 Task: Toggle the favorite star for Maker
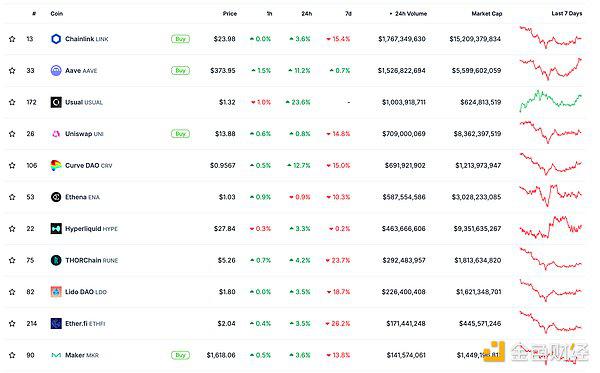click(x=12, y=355)
